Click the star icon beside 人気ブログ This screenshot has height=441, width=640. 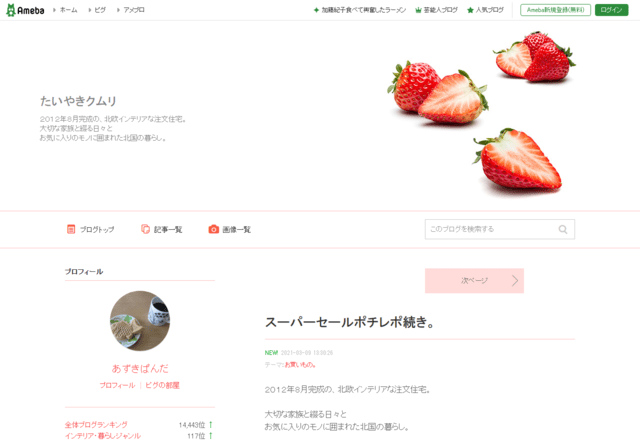[470, 10]
